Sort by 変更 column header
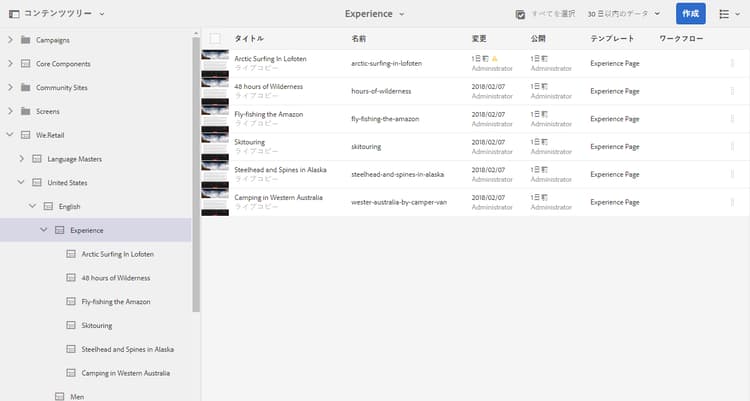750x401 pixels. point(479,38)
